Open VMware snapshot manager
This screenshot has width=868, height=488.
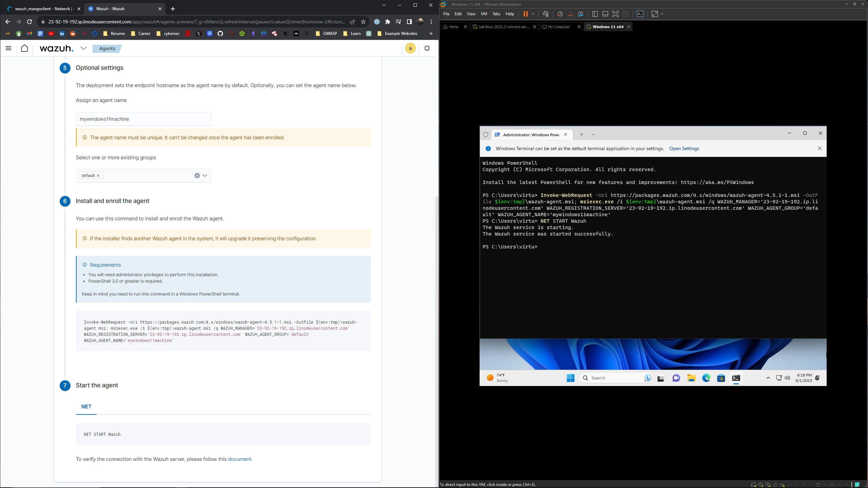[581, 14]
